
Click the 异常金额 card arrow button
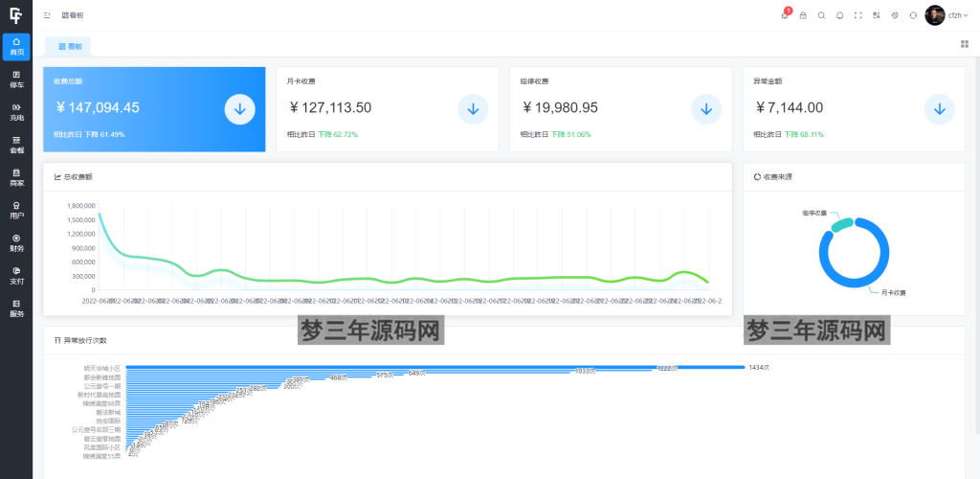[x=939, y=109]
